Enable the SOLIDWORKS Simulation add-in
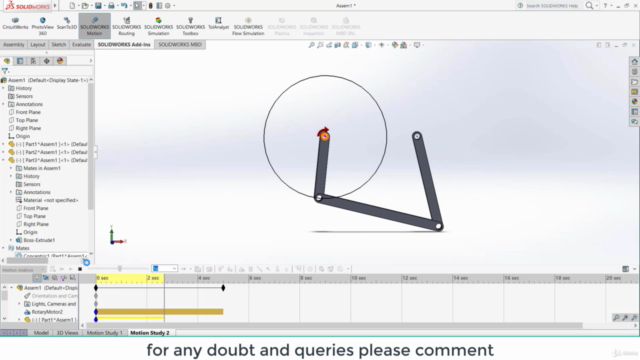 (x=158, y=26)
